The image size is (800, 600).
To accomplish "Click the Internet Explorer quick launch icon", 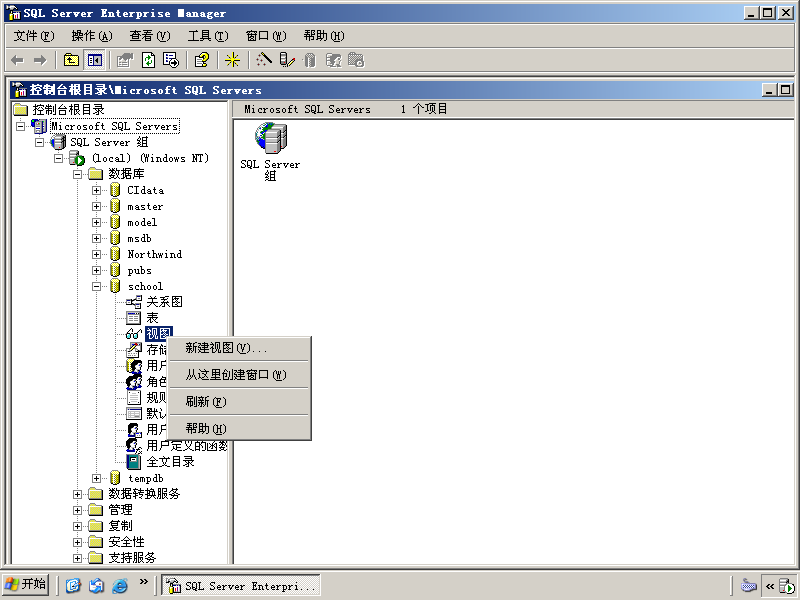I will click(120, 585).
